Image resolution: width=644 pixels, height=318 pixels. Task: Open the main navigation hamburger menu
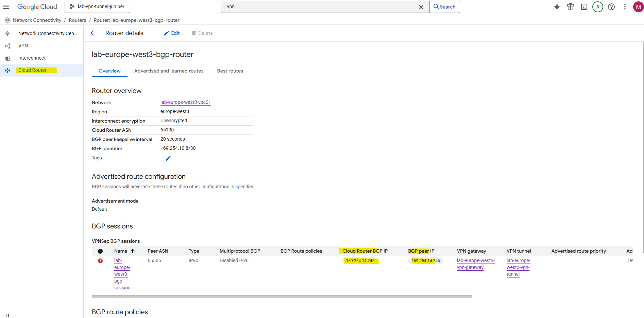tap(6, 7)
